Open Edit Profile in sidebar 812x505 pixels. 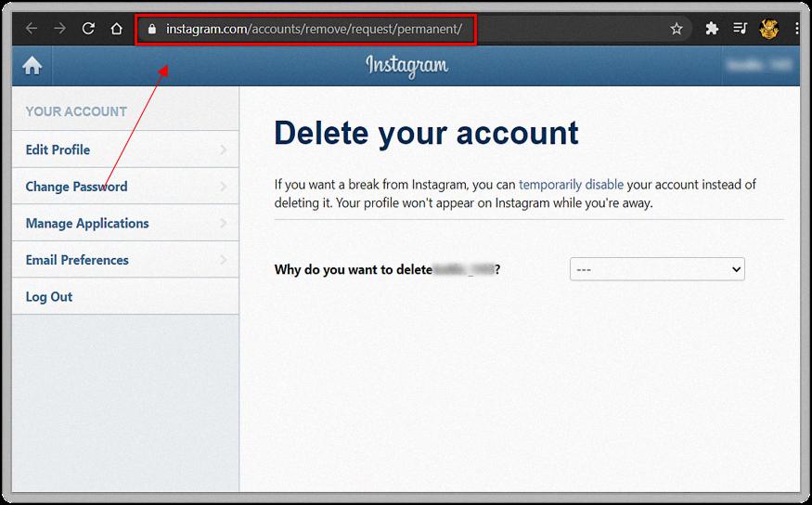[125, 149]
